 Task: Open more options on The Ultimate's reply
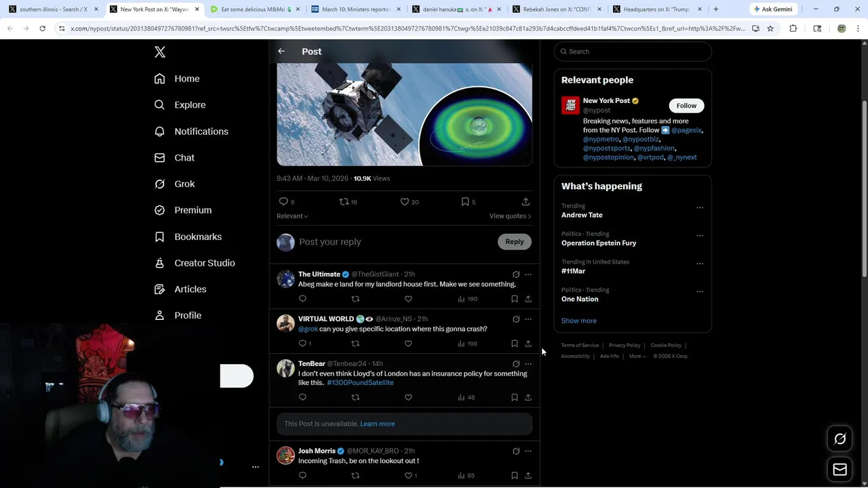(528, 274)
